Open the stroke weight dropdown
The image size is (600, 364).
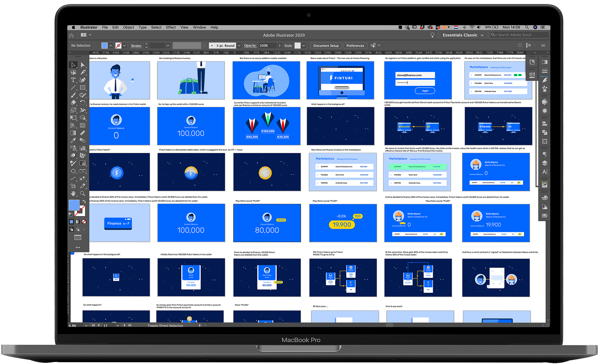coord(168,46)
